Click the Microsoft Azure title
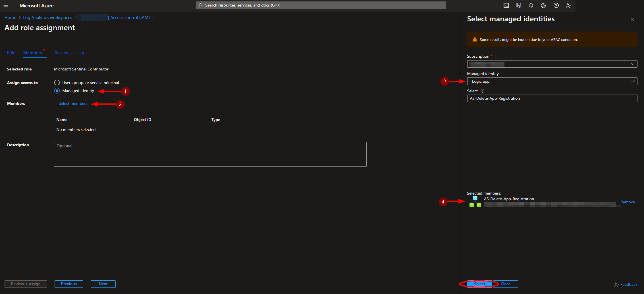Viewport: 644px width, 294px height. click(36, 6)
